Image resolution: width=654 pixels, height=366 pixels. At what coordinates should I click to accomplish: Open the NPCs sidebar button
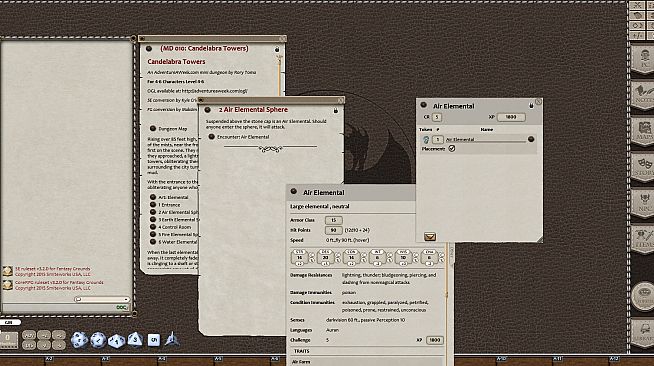(644, 203)
